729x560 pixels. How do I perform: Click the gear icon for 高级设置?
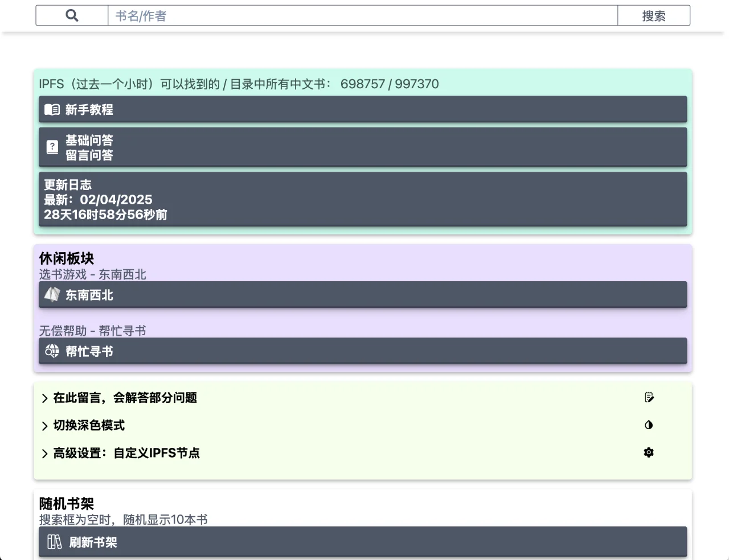(x=649, y=452)
